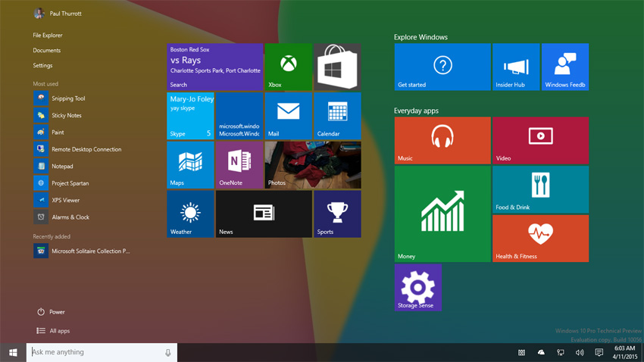Open the Power options
The width and height of the screenshot is (644, 362).
51,312
